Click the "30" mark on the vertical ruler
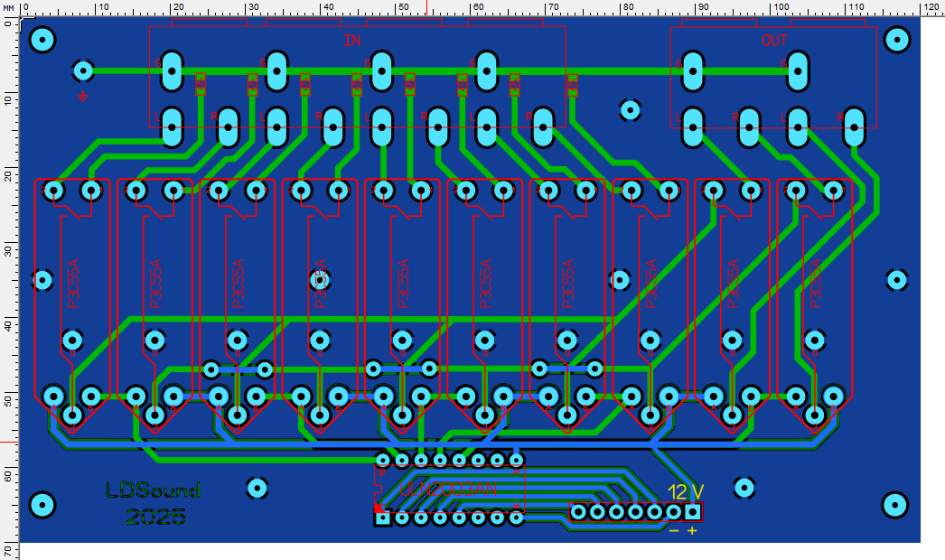 pos(7,250)
